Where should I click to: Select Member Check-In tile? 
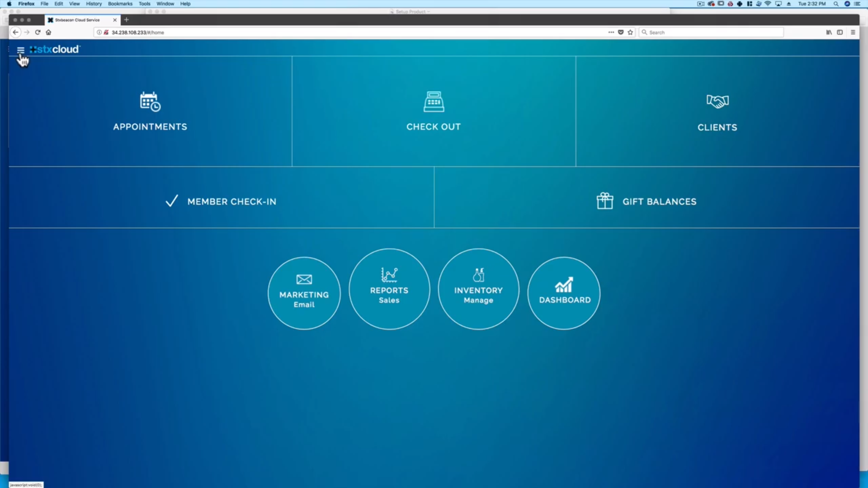pos(221,202)
